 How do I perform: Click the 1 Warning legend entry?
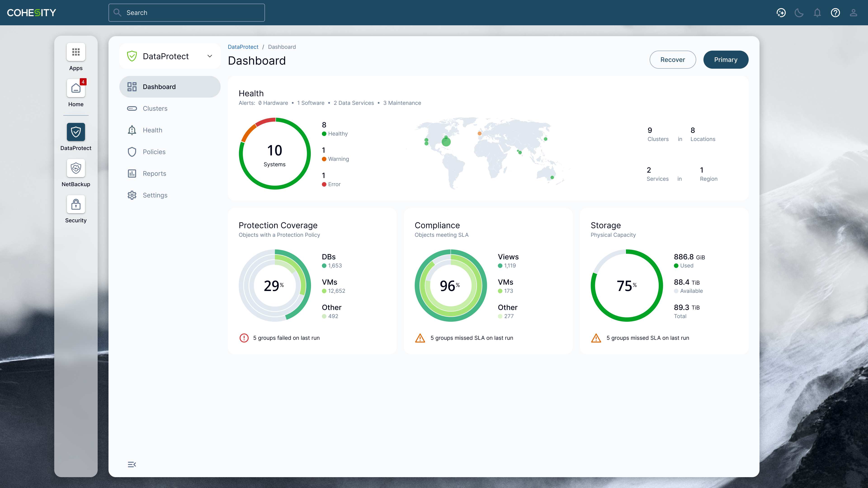[x=335, y=154]
